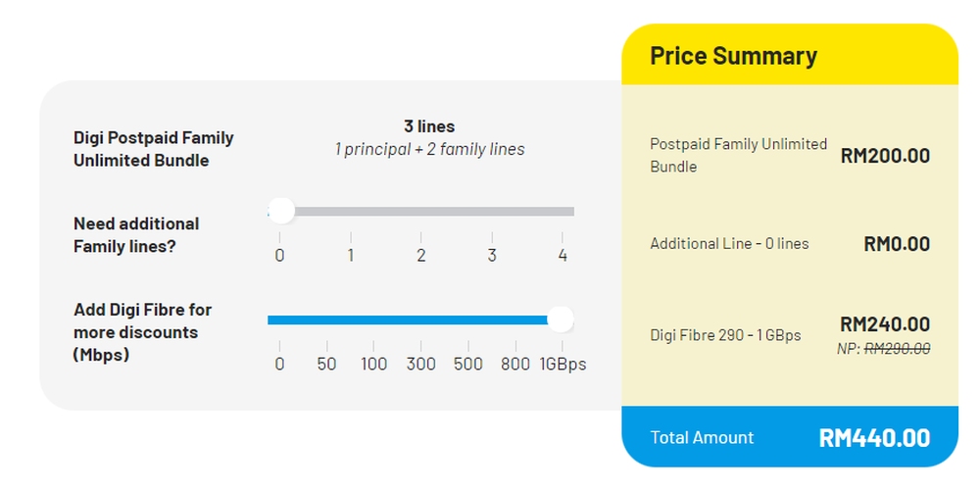Set Digi Fibre speed to 800 Mbps
Viewport: 980px width, 492px height.
515,320
